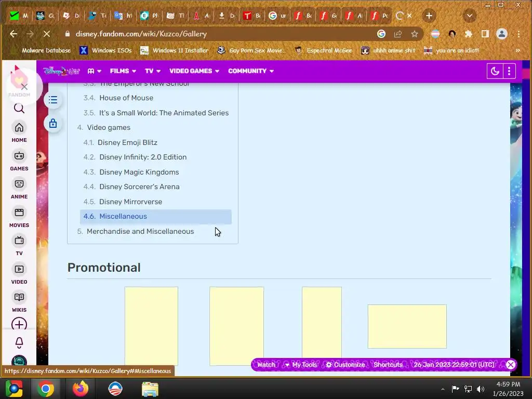532x399 pixels.
Task: Open Espectral McGee bookmark
Action: click(323, 50)
